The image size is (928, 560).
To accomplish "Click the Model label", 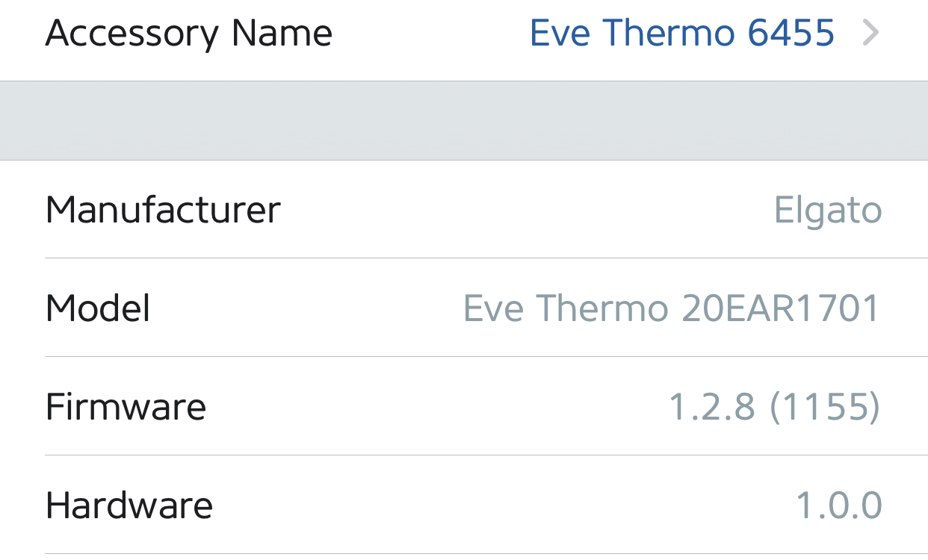I will tap(98, 308).
